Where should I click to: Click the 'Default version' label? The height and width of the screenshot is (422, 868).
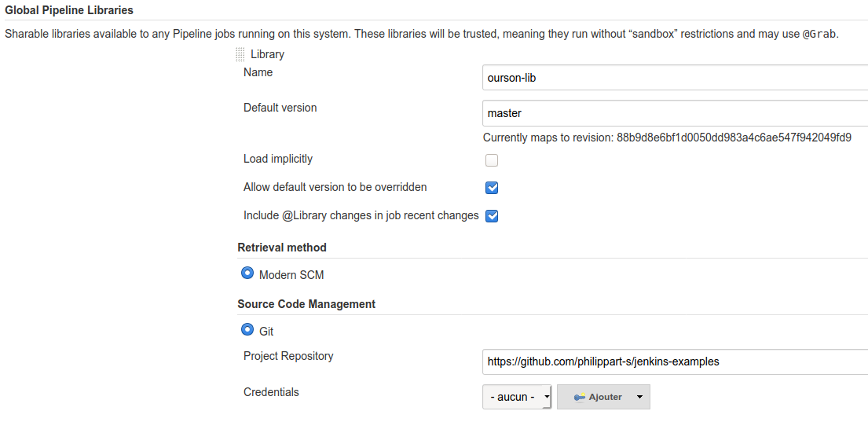[280, 108]
